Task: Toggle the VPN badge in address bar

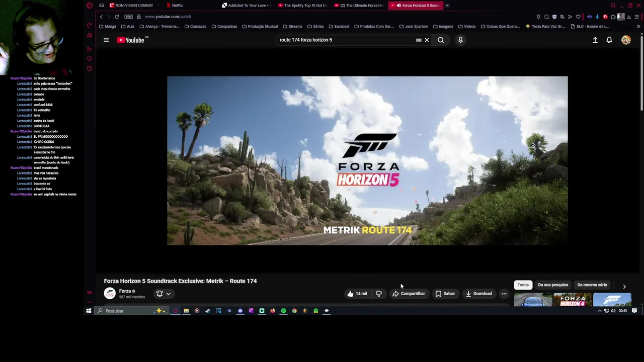Action: (x=129, y=17)
